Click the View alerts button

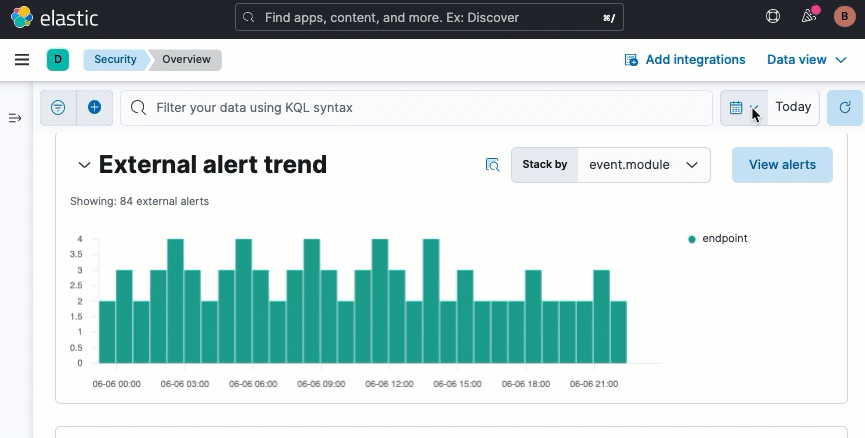pos(782,165)
